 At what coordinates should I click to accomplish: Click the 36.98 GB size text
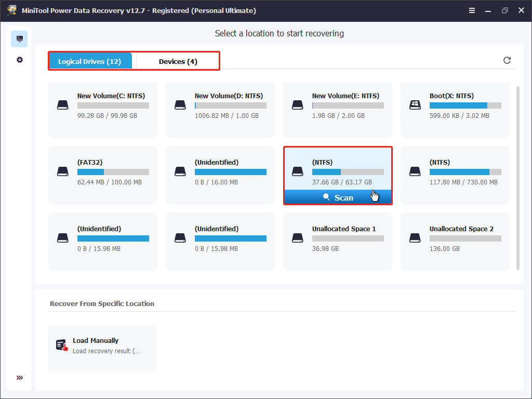coord(325,249)
